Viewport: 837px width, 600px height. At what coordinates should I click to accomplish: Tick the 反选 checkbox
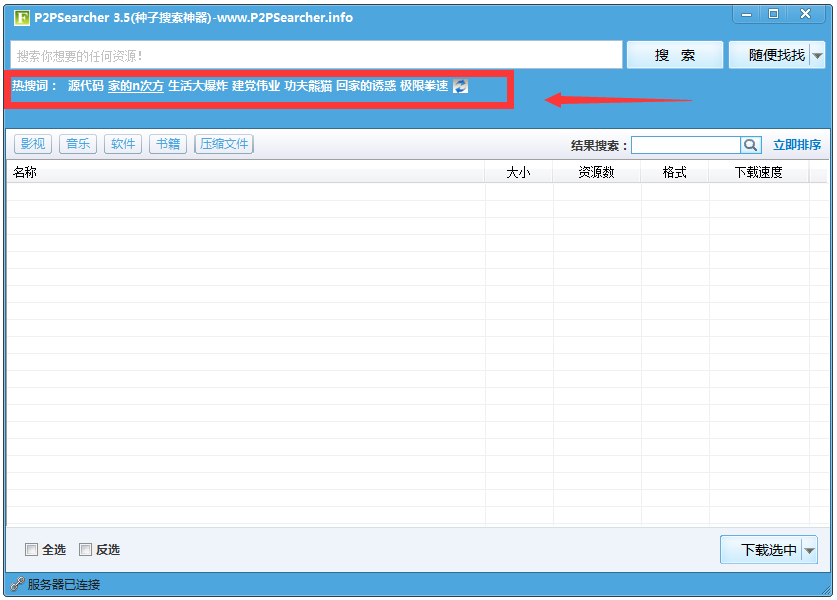(85, 549)
